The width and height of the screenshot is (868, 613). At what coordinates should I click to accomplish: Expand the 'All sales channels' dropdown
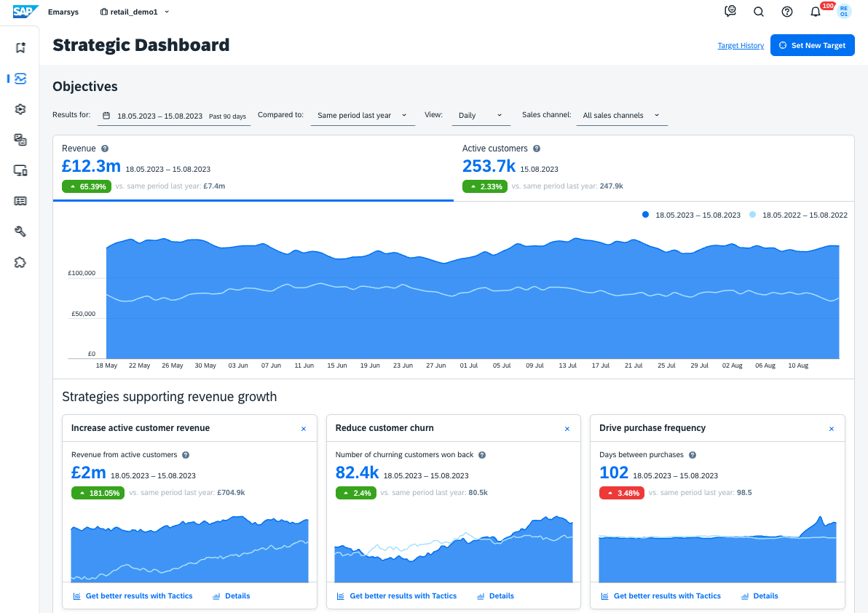(x=620, y=116)
